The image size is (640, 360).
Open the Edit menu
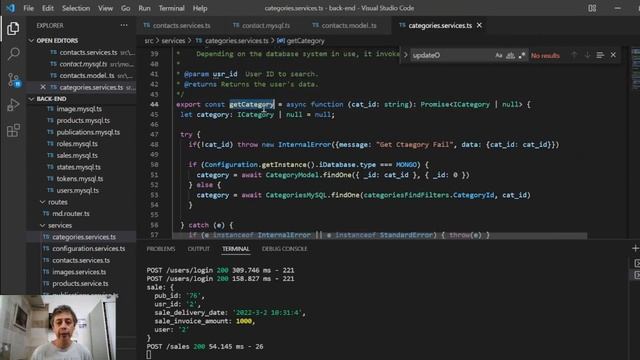click(x=48, y=8)
